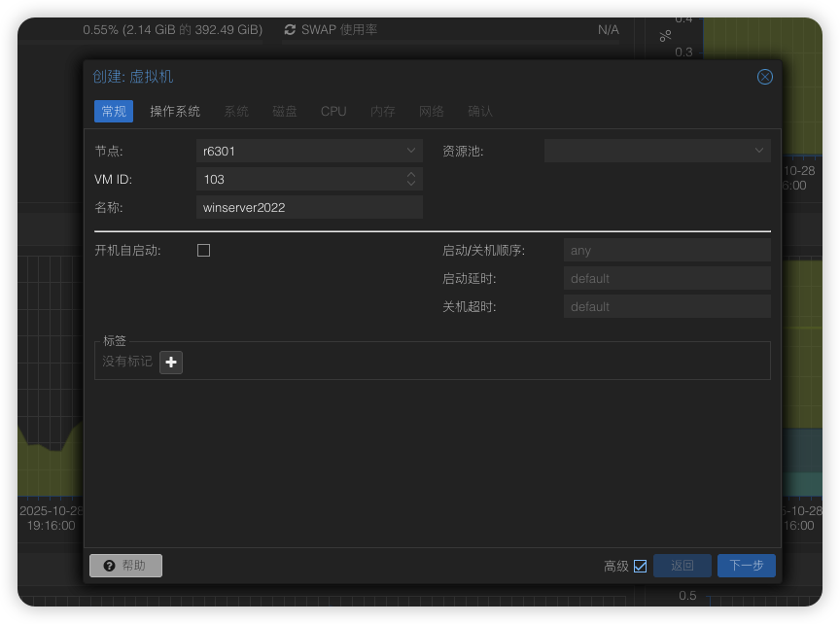Uncheck the Advanced checkbox
840x624 pixels.
[x=640, y=566]
